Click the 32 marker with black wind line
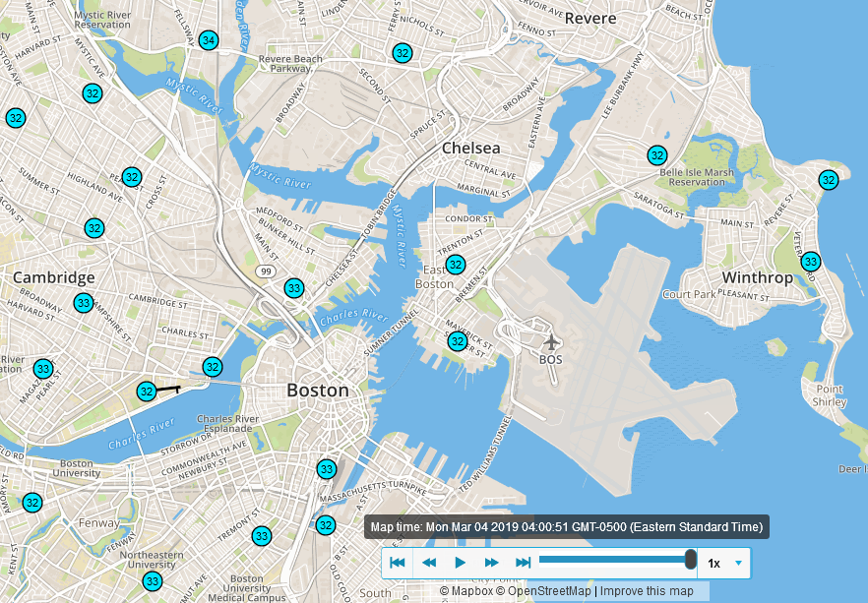Viewport: 868px width, 603px height. click(x=146, y=392)
